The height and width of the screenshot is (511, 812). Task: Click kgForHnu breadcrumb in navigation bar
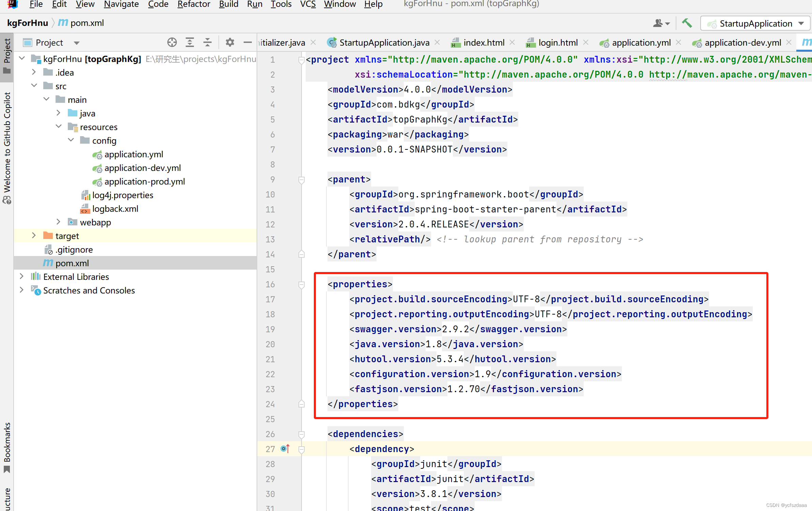tap(28, 23)
